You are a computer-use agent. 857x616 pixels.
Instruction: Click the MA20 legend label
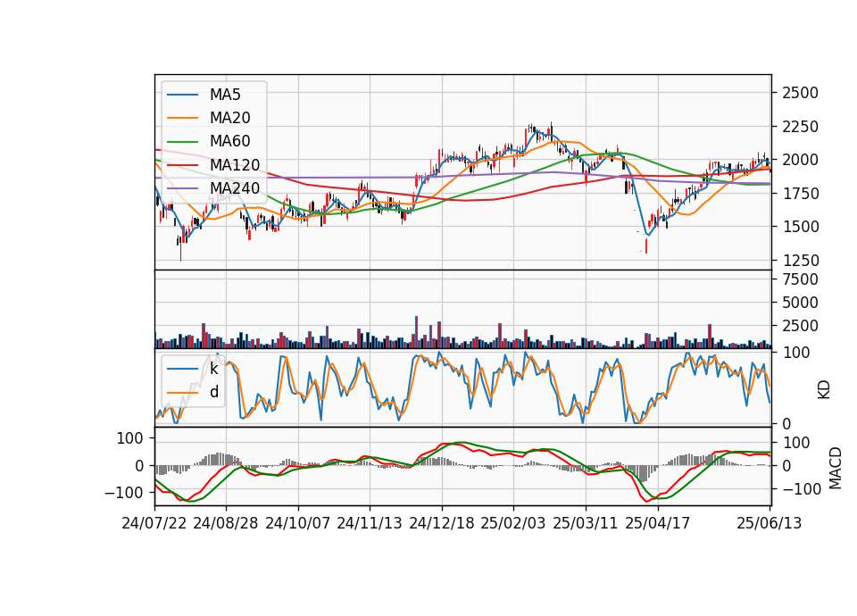coord(229,118)
